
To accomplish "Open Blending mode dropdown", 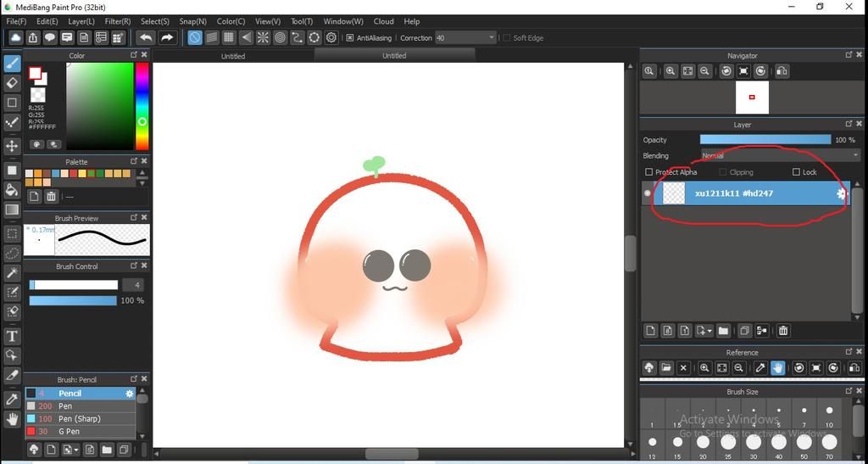I will pyautogui.click(x=780, y=155).
